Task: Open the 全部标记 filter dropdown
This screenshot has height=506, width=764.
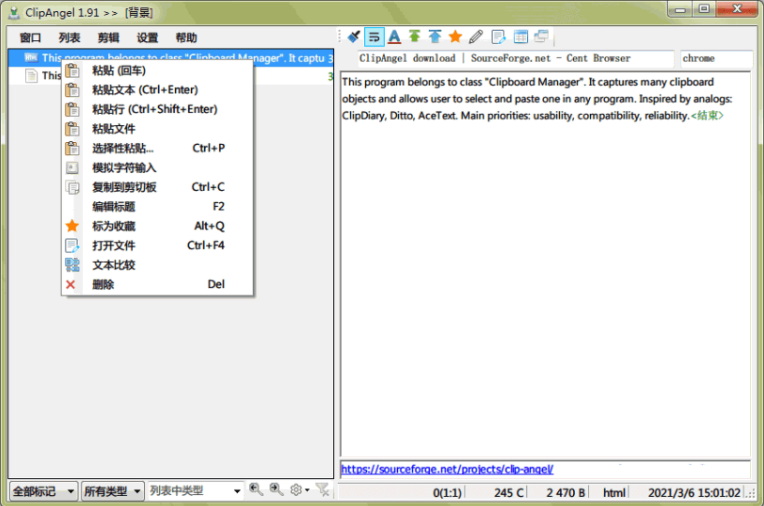Action: [x=43, y=491]
